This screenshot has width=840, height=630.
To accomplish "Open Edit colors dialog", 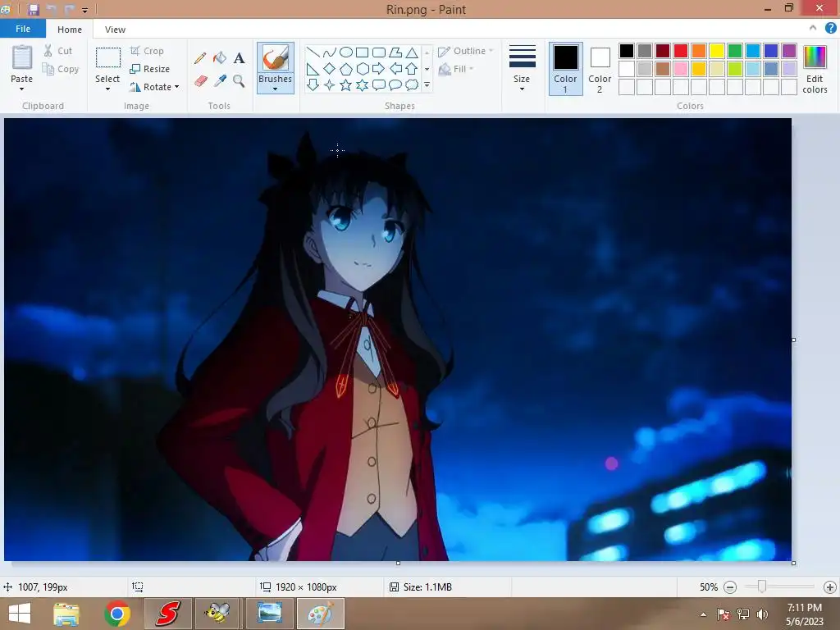I will click(815, 70).
